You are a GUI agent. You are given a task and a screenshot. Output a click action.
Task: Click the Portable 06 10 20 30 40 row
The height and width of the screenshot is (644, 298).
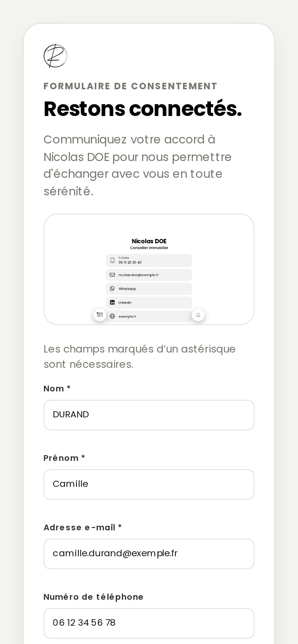149,261
